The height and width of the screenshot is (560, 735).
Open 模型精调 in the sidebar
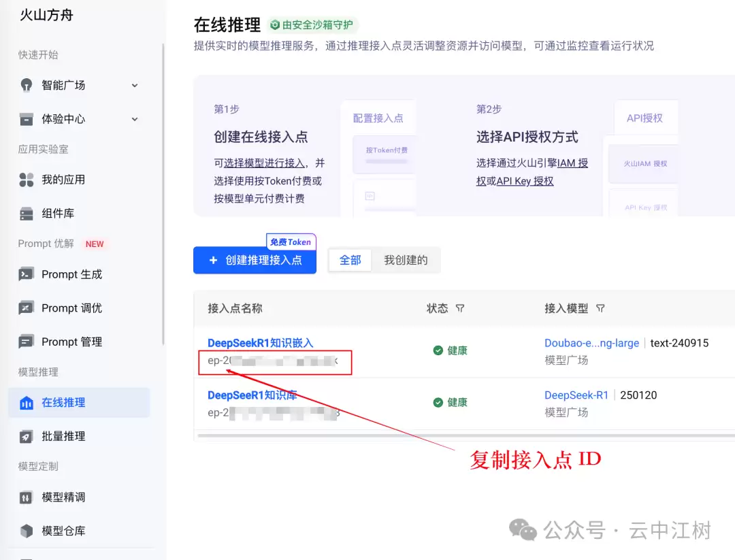click(x=79, y=497)
